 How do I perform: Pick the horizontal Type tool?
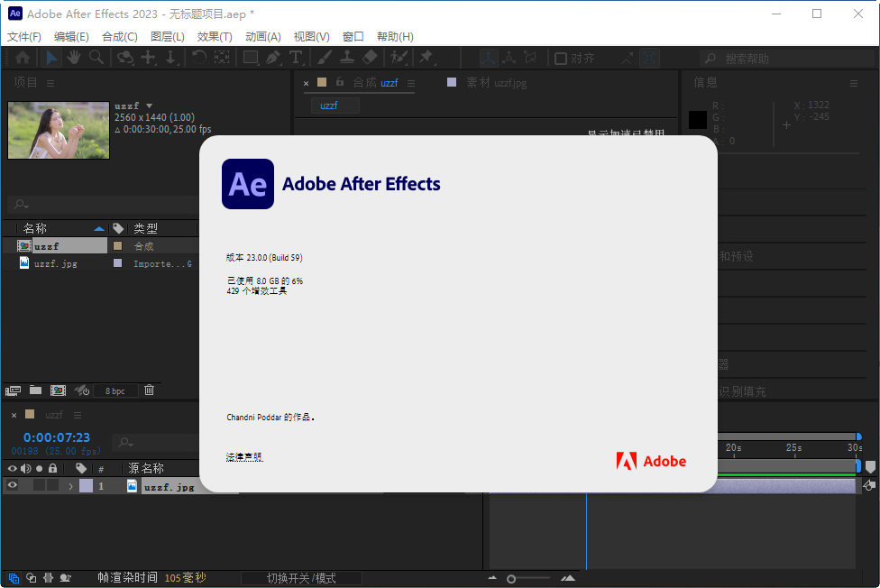[x=295, y=58]
